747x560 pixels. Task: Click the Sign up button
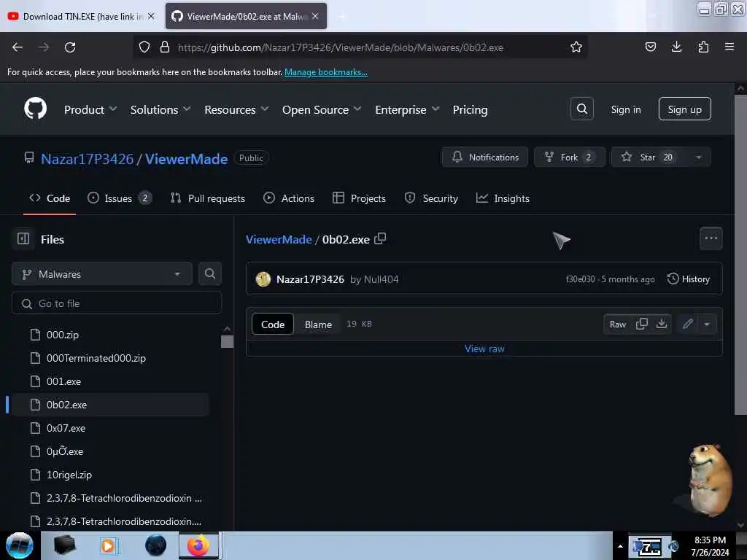(x=684, y=109)
